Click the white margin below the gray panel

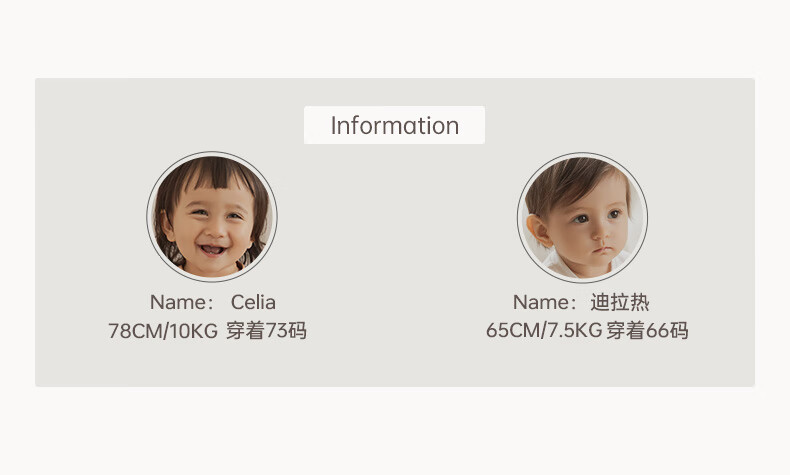click(395, 430)
